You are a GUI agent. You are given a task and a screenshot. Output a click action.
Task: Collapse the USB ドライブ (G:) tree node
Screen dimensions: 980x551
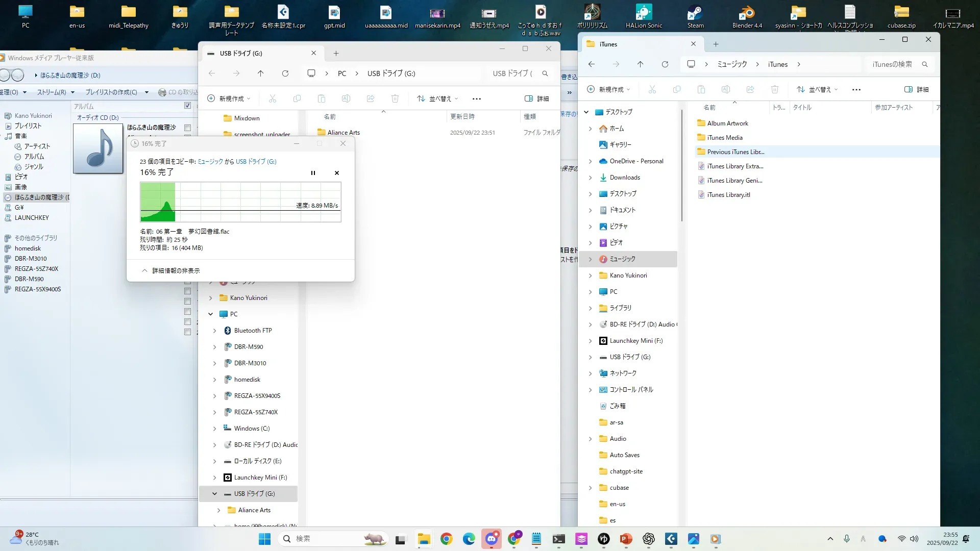pos(214,494)
